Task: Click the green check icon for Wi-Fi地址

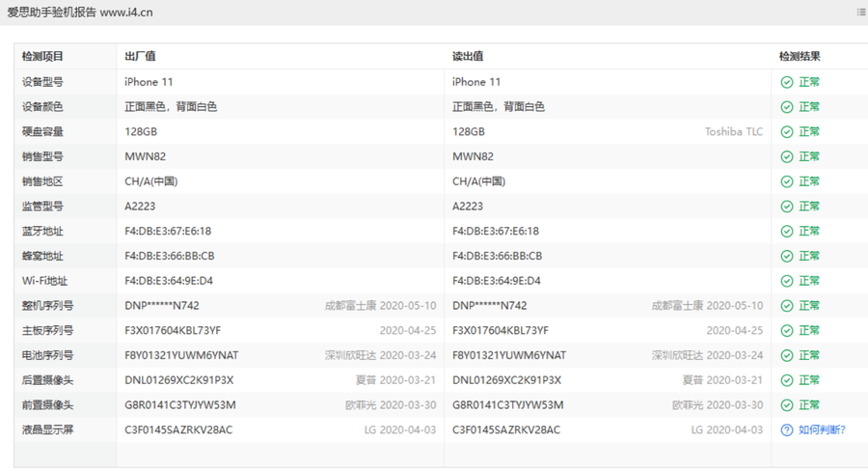Action: point(787,281)
